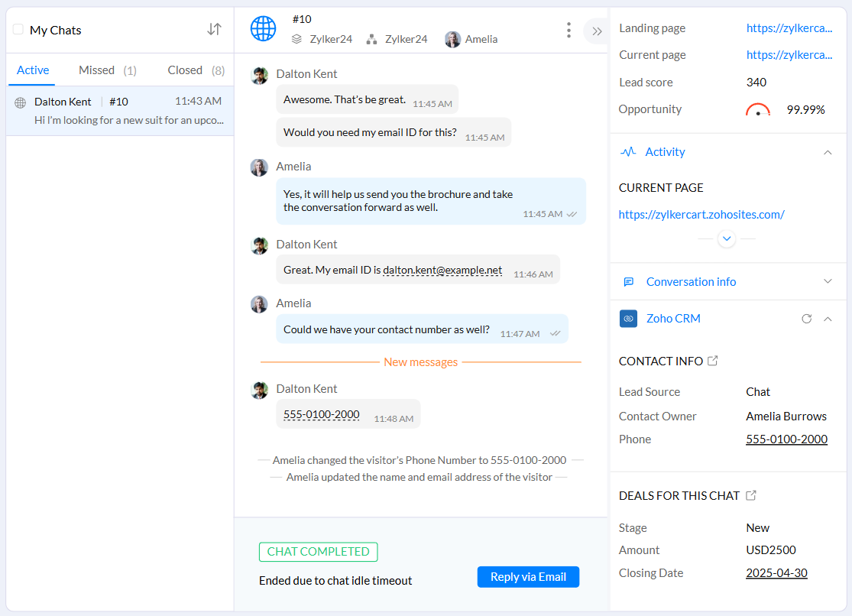
Task: Click the 'Ended due to chat idle timeout' text
Action: 335,581
